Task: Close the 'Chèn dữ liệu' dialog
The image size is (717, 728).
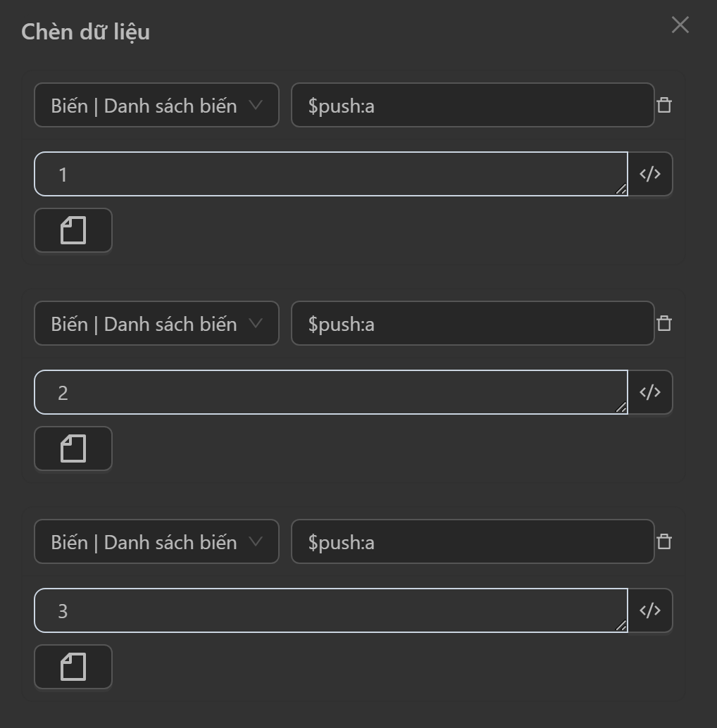Action: [680, 25]
